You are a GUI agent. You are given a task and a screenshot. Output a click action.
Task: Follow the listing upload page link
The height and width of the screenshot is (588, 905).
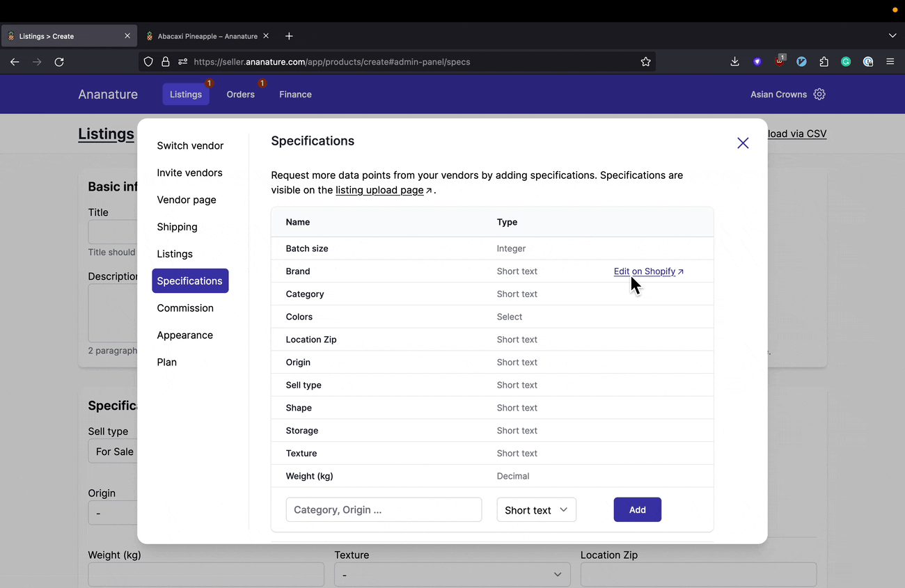pyautogui.click(x=379, y=190)
